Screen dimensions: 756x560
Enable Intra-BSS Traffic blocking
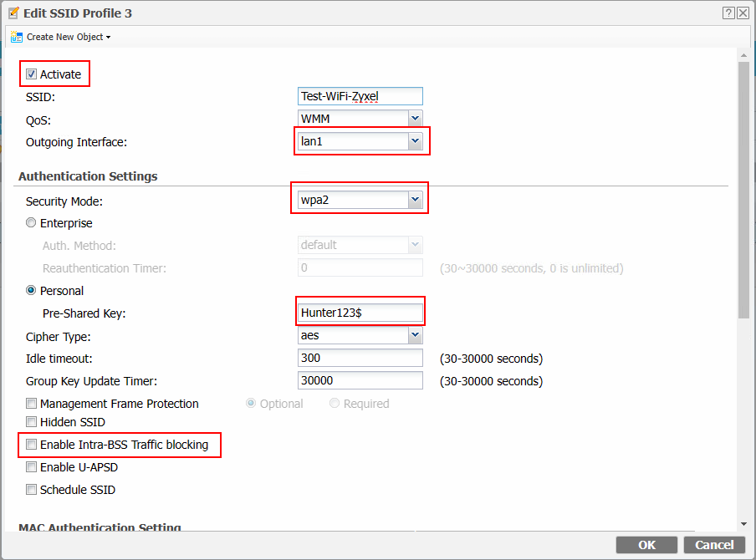(x=31, y=445)
